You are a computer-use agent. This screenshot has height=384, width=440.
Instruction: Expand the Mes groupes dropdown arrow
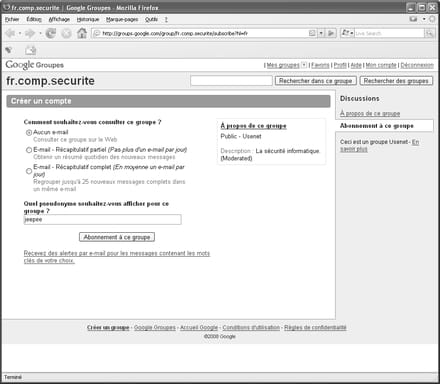(x=304, y=65)
